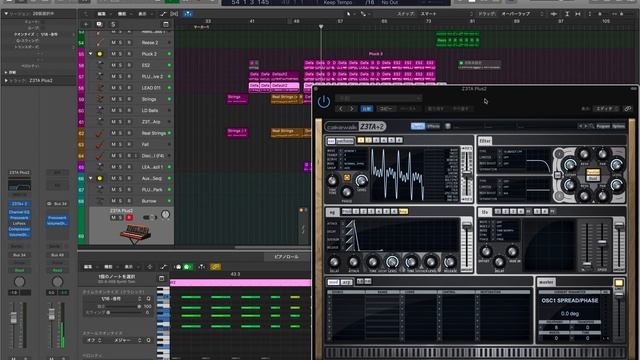Toggle the green power dot on Pluck 2 track
Image resolution: width=640 pixels, height=360 pixels.
coord(169,54)
